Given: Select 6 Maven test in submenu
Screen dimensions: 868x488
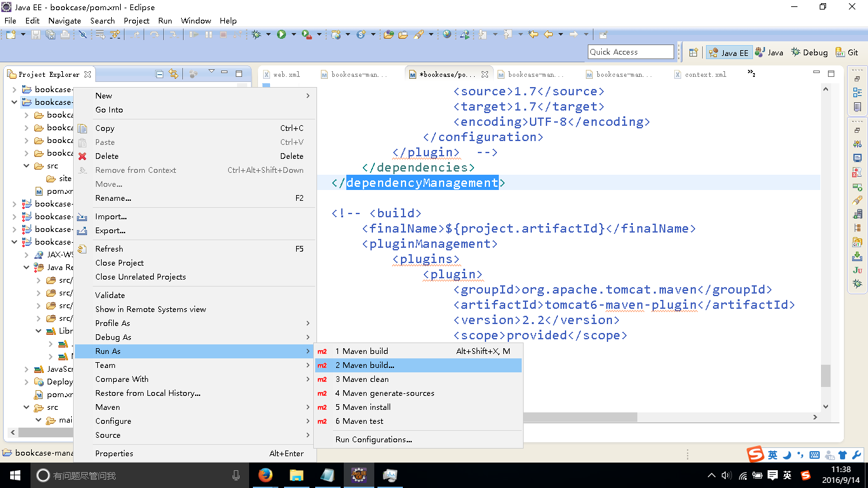Looking at the screenshot, I should click(x=418, y=421).
